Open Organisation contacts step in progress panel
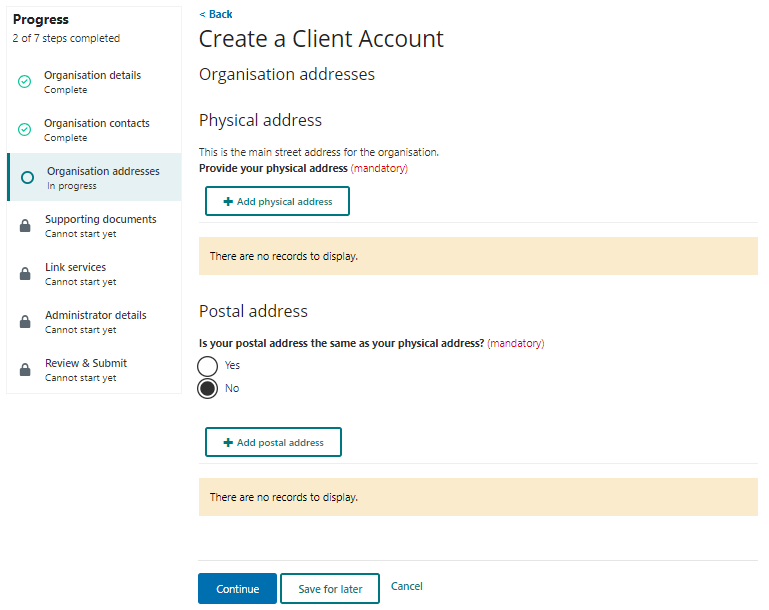The image size is (769, 610). [96, 123]
